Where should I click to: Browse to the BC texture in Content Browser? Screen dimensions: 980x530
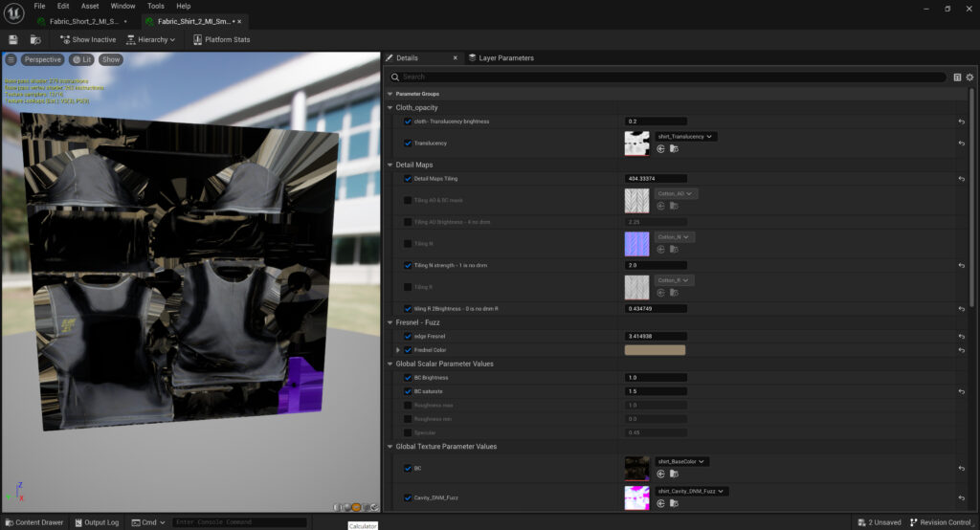pyautogui.click(x=674, y=474)
